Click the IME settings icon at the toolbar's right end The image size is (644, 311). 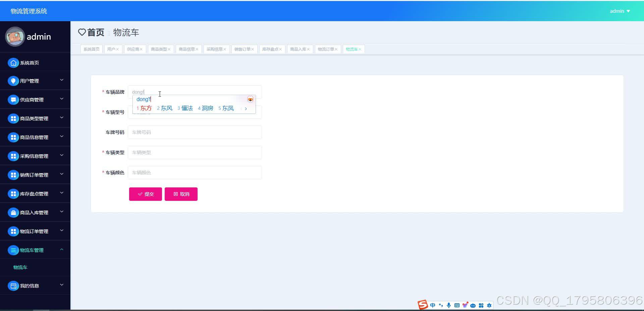click(489, 305)
